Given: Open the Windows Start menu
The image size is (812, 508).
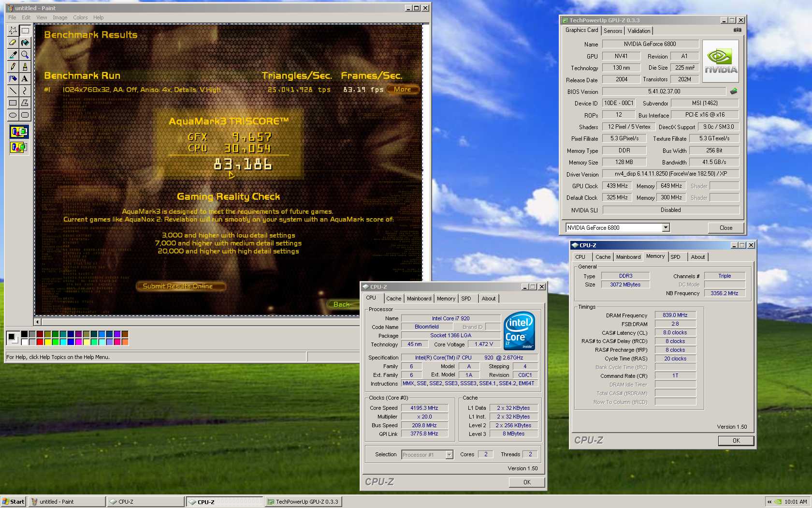Looking at the screenshot, I should (x=14, y=502).
